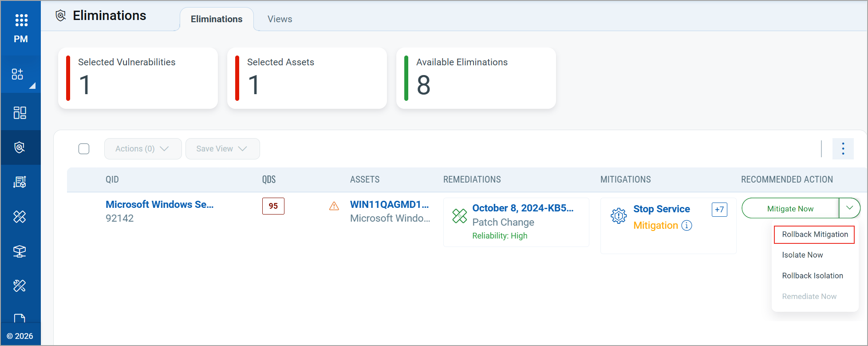Choose Rollback Mitigation from the menu
The height and width of the screenshot is (346, 868).
(814, 235)
